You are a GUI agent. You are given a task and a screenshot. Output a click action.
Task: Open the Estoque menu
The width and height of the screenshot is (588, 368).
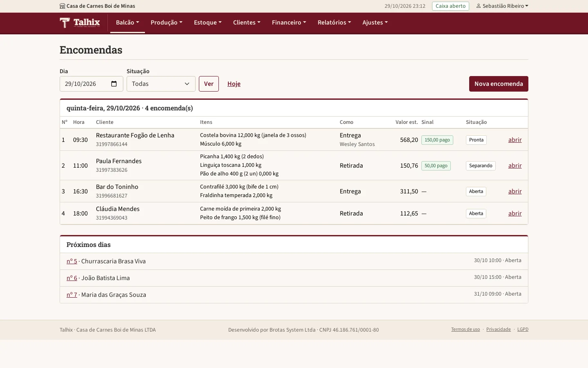[208, 22]
